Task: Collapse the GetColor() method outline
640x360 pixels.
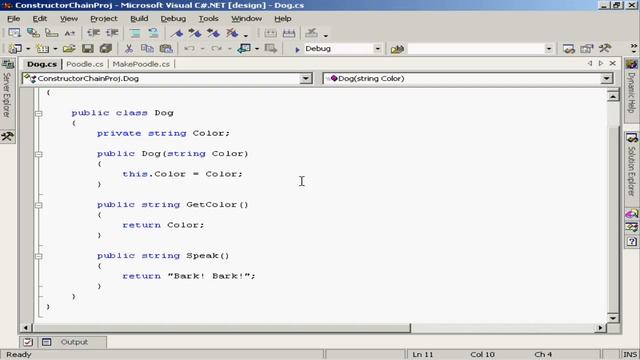Action: (x=38, y=205)
